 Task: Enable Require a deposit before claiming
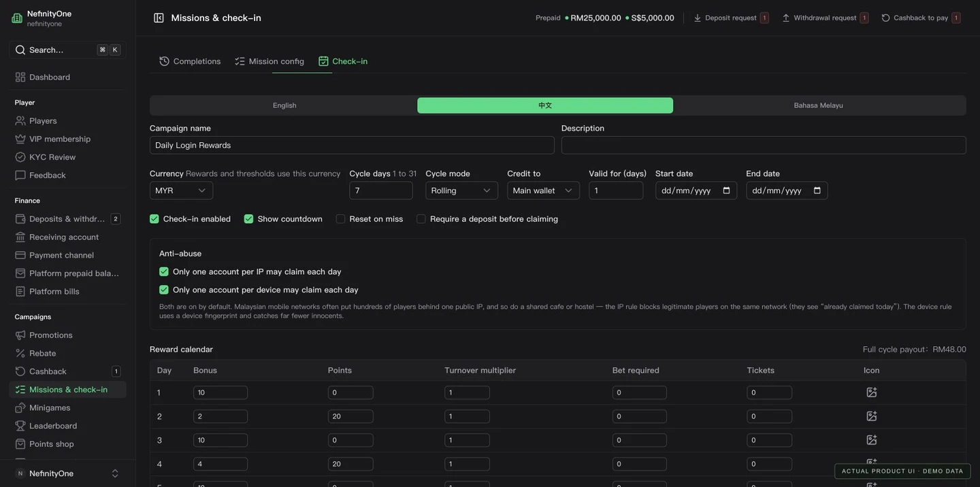pyautogui.click(x=421, y=219)
